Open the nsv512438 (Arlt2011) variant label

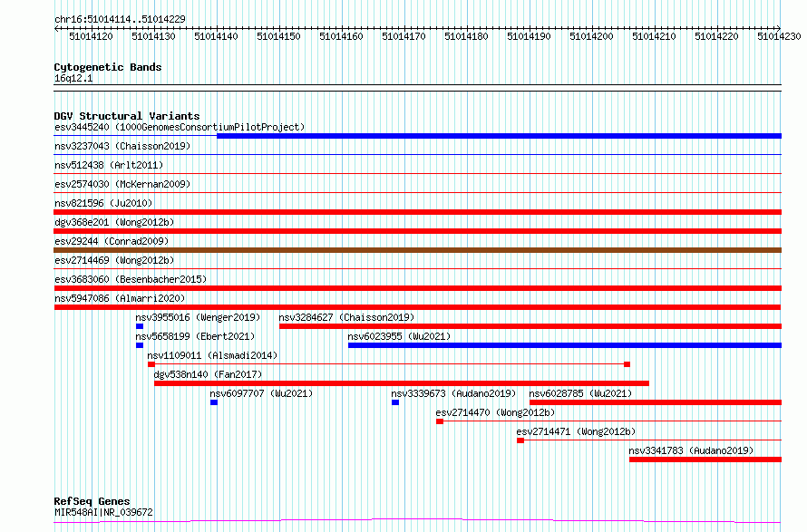(x=109, y=165)
